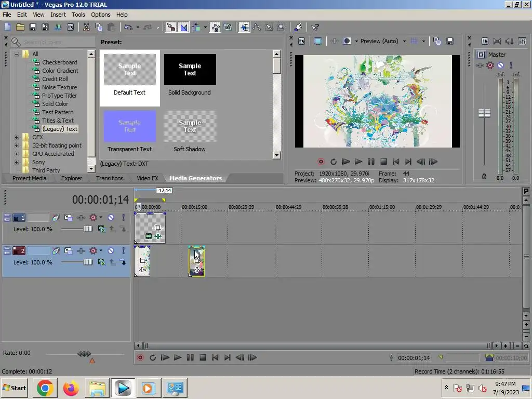The height and width of the screenshot is (399, 532).
Task: Click the New project icon in the toolbar
Action: (x=7, y=27)
